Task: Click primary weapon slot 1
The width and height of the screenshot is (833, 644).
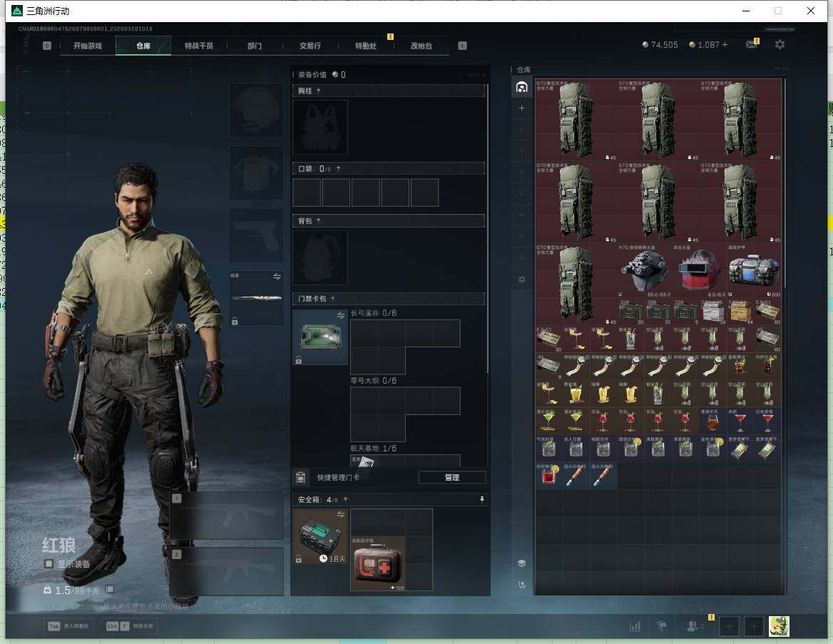Action: [227, 516]
